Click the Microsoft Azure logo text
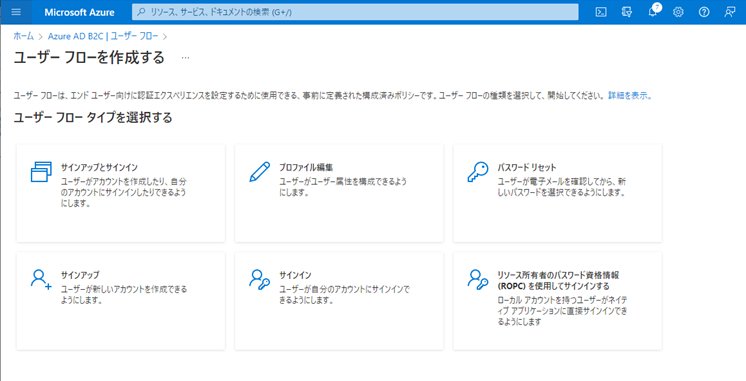 pyautogui.click(x=79, y=12)
